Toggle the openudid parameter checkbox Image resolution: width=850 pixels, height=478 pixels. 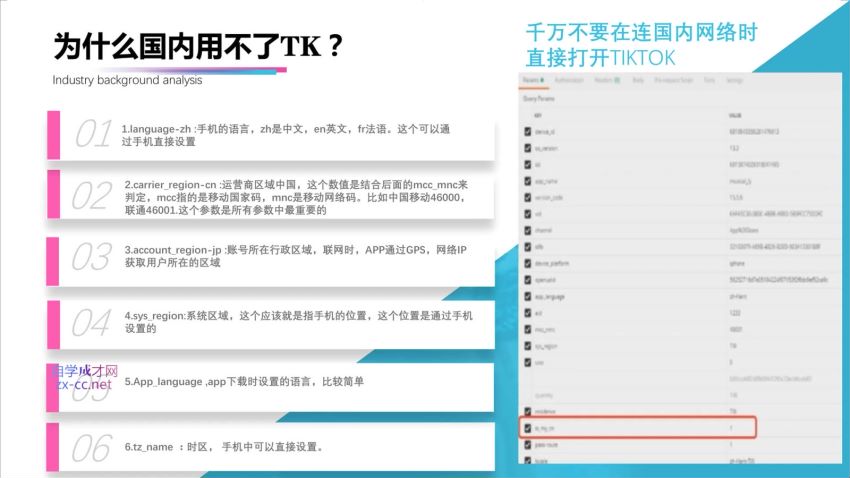coord(527,280)
